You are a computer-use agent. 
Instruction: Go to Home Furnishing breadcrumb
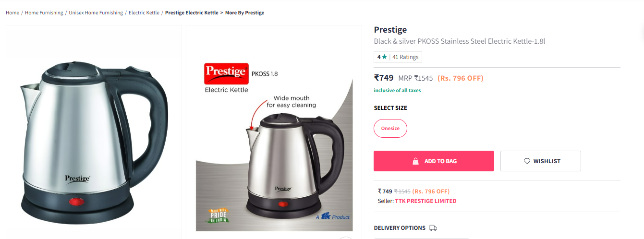[x=44, y=12]
